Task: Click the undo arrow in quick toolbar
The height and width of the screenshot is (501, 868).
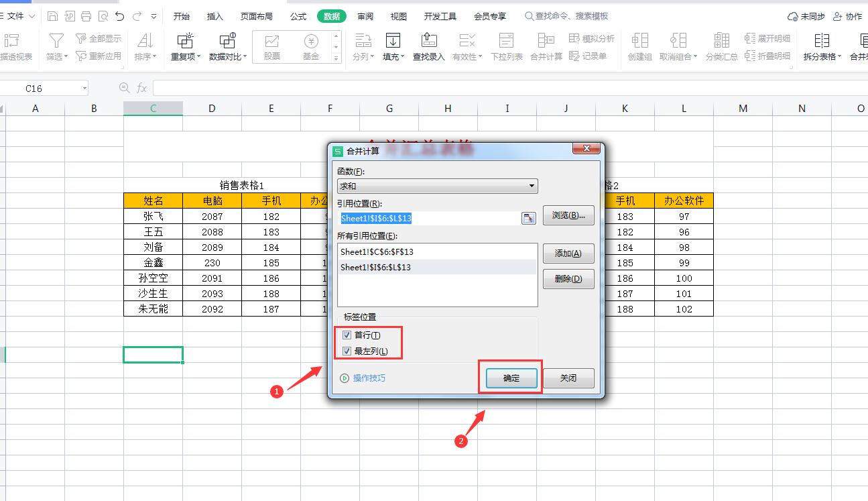Action: [119, 16]
